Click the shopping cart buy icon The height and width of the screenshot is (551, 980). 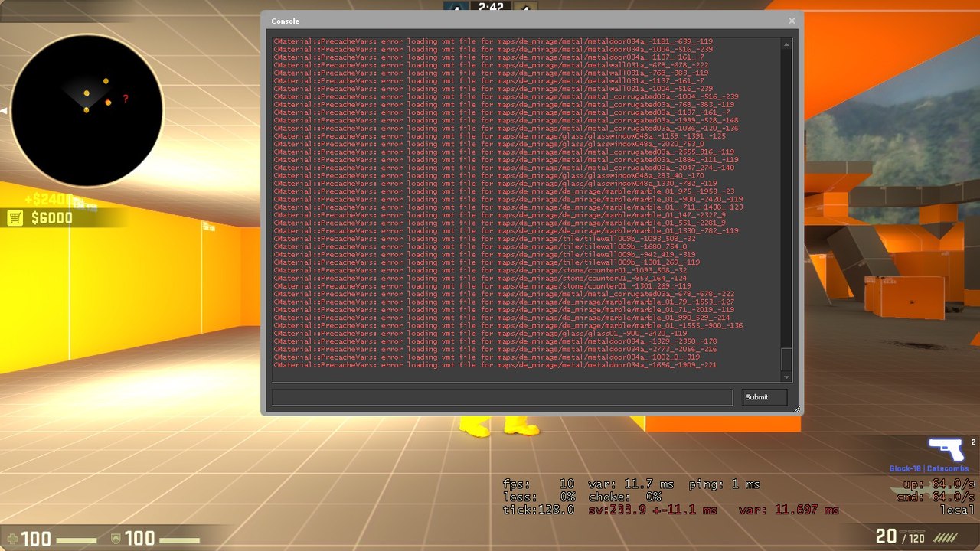15,219
